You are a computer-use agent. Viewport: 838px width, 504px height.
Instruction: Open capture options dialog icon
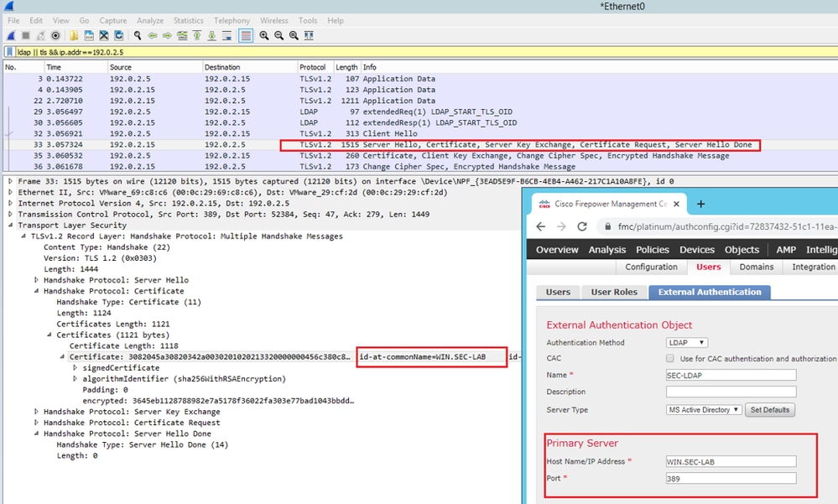tap(55, 36)
